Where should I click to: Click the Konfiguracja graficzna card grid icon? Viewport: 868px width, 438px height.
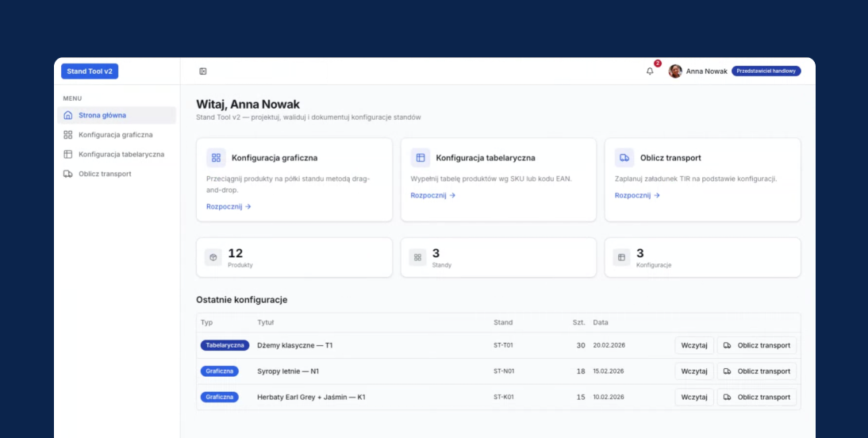(x=216, y=158)
